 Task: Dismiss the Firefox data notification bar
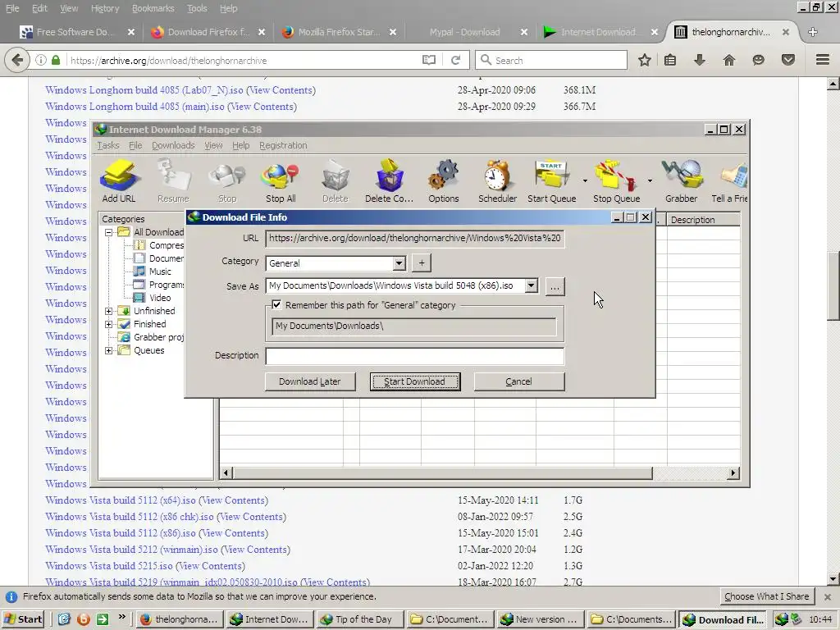pyautogui.click(x=827, y=596)
